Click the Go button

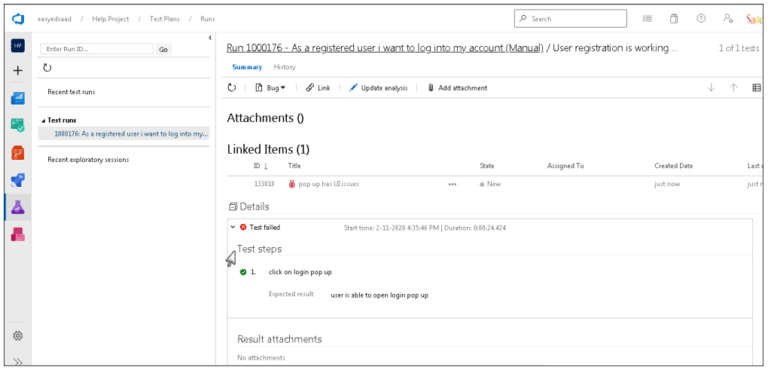[x=163, y=49]
